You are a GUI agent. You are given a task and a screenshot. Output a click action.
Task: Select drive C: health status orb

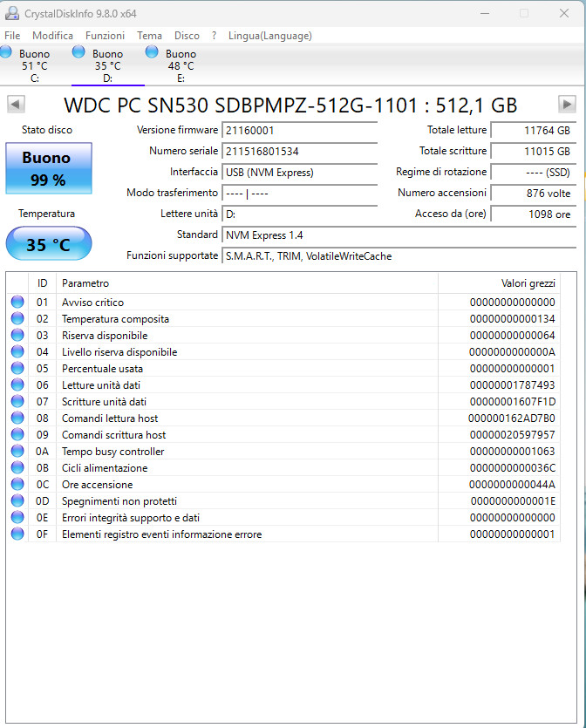coord(5,51)
